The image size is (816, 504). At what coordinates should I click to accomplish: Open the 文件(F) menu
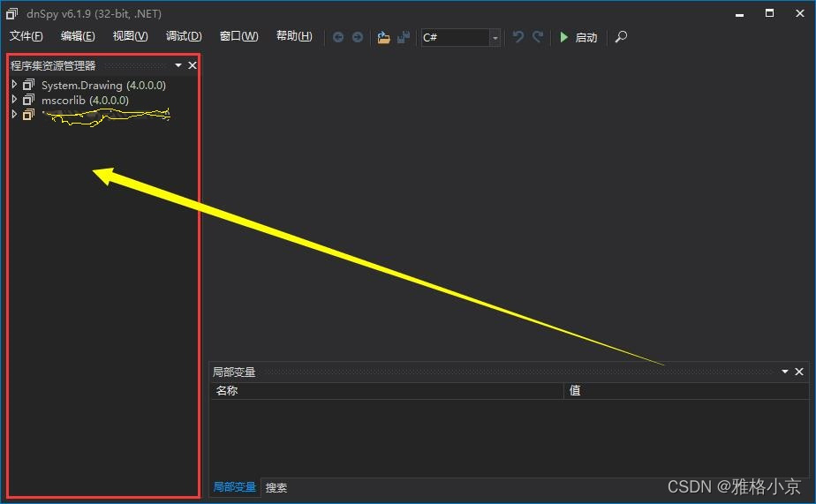tap(26, 36)
